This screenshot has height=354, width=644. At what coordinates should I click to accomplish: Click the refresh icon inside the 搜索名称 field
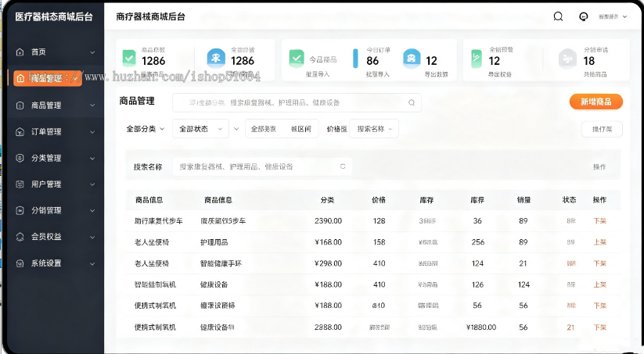[343, 166]
